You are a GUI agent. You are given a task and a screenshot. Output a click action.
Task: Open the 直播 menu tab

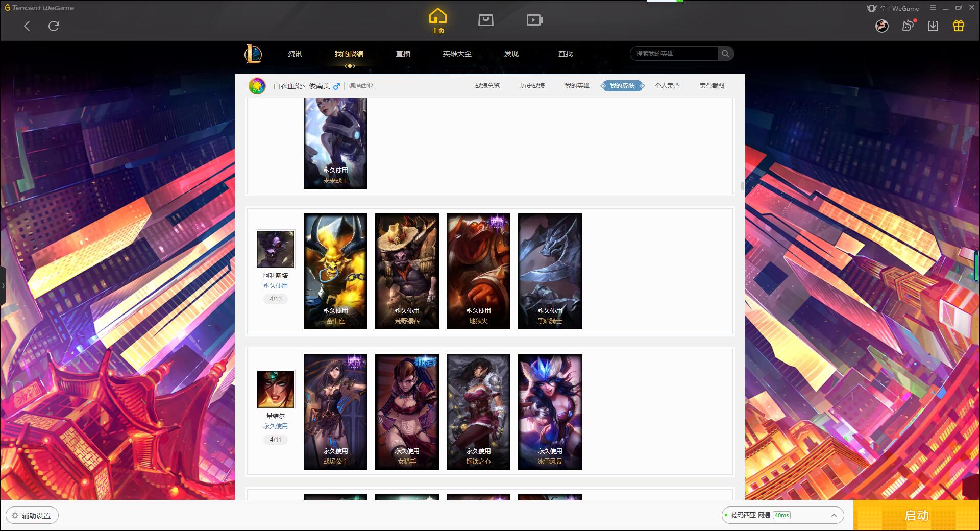click(403, 54)
